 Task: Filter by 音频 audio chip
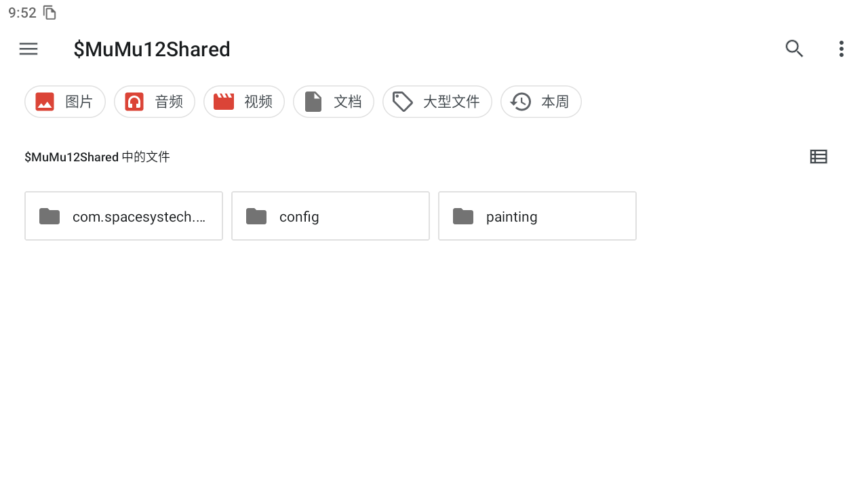[155, 102]
